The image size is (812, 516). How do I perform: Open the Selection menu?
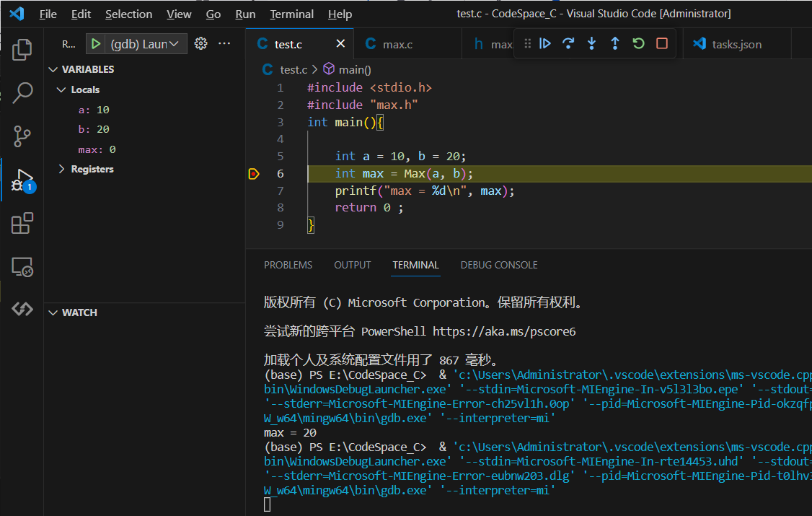pos(129,14)
